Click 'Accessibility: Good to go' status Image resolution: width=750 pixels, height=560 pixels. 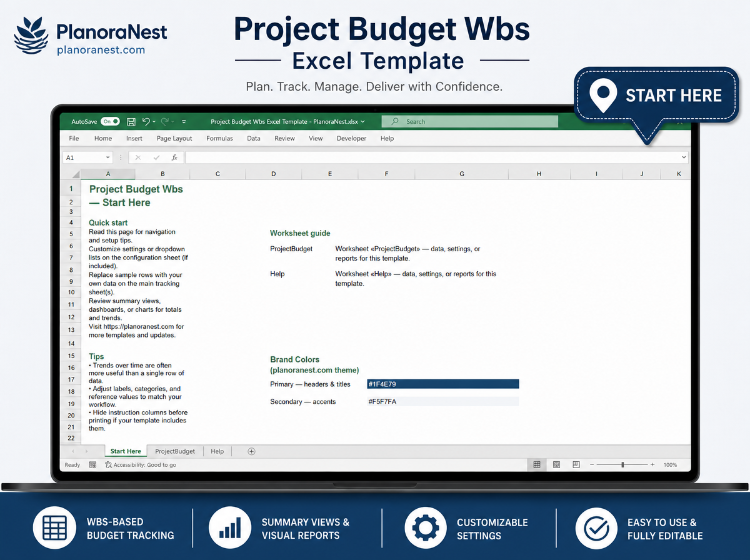pyautogui.click(x=141, y=465)
